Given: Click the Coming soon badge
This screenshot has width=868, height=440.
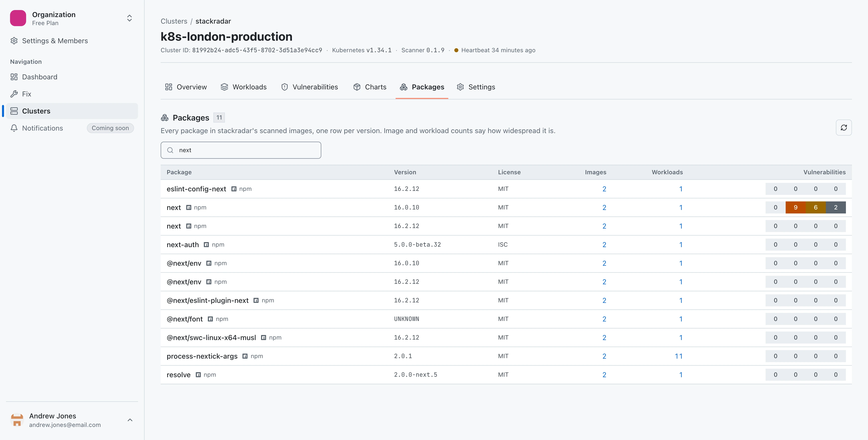Looking at the screenshot, I should click(110, 128).
